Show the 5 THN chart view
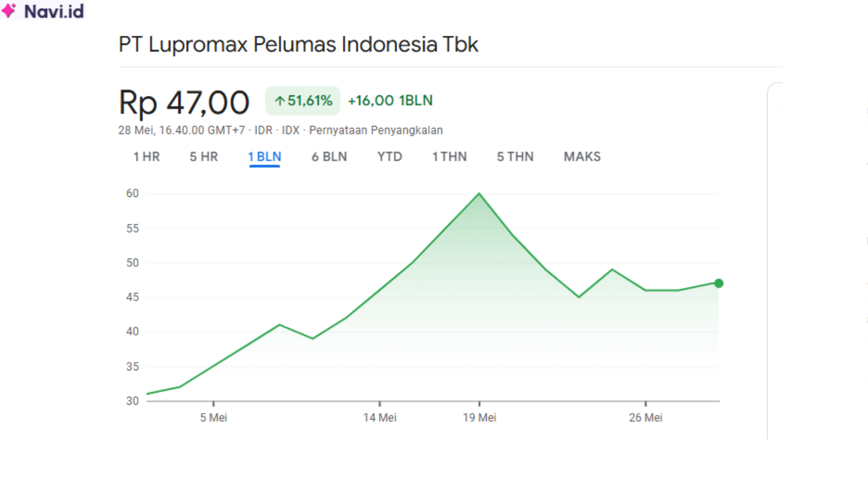The width and height of the screenshot is (868, 488). [514, 156]
